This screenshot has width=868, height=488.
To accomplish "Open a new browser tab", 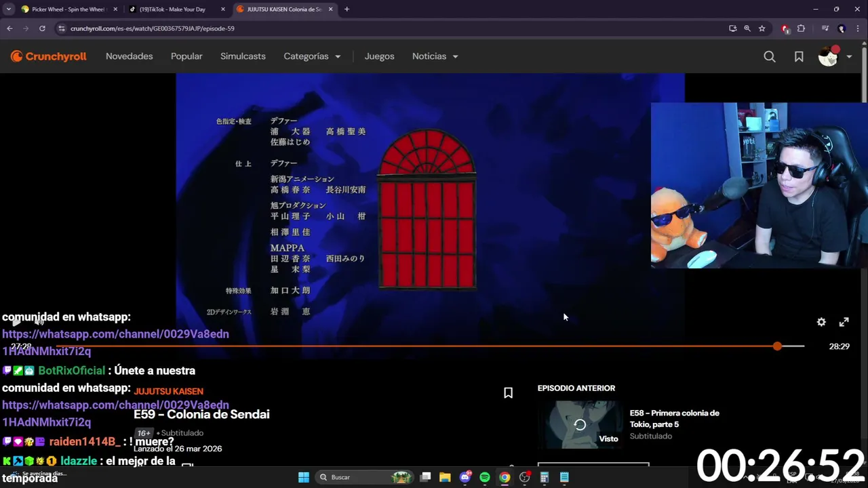I will pos(347,9).
